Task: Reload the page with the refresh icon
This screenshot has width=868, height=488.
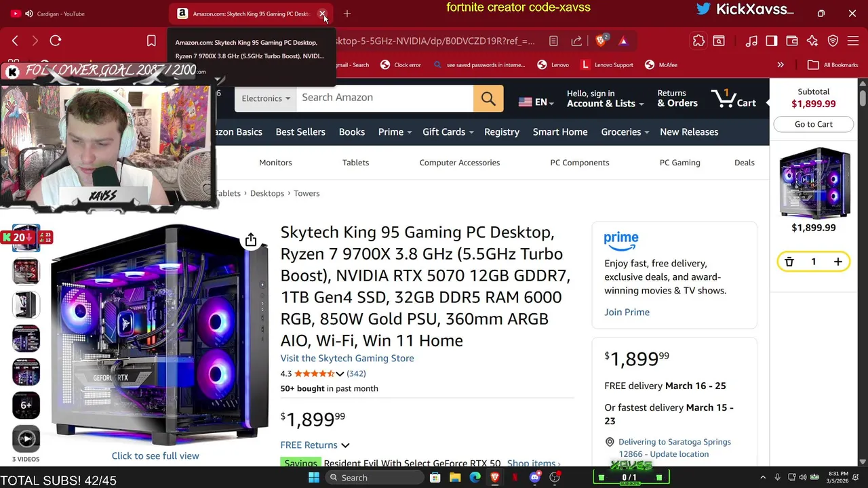Action: 56,41
